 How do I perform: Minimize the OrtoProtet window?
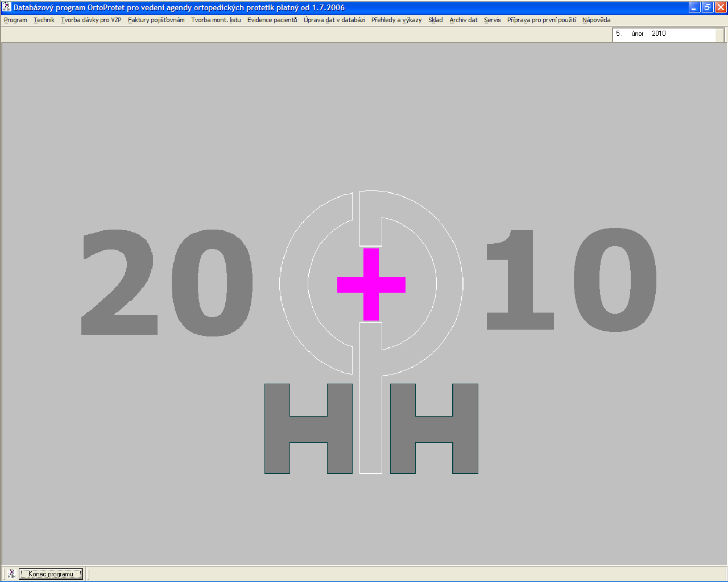pyautogui.click(x=694, y=7)
